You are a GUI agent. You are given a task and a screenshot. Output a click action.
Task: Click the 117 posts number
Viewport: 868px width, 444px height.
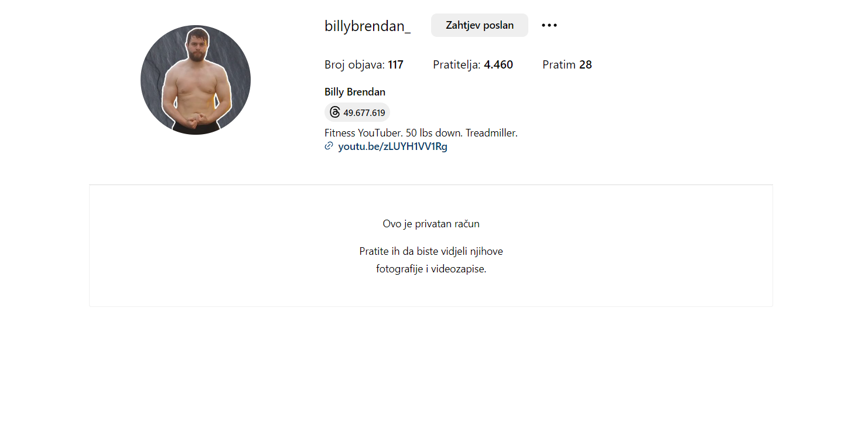(396, 65)
